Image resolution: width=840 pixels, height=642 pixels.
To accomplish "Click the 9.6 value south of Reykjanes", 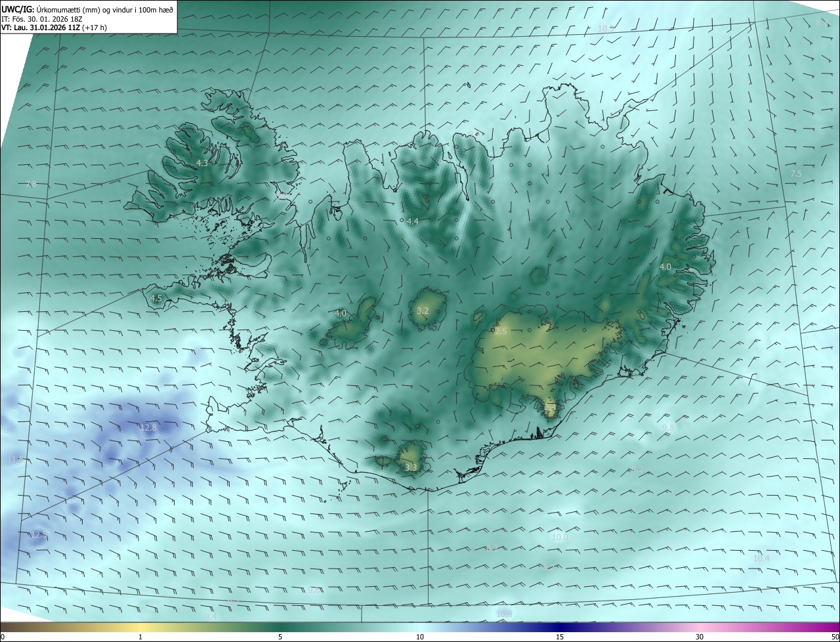I will tap(314, 589).
